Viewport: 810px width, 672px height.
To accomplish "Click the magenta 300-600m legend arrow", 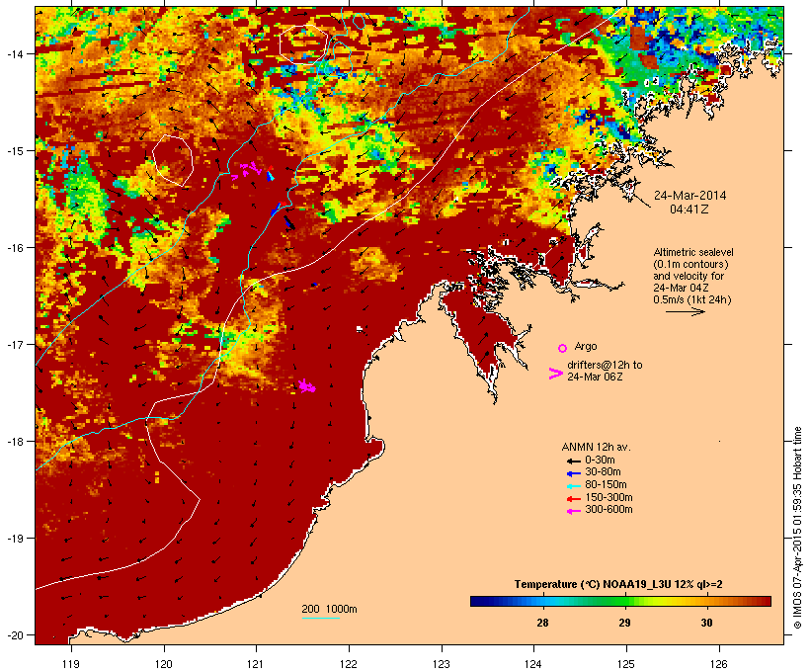I will (573, 511).
